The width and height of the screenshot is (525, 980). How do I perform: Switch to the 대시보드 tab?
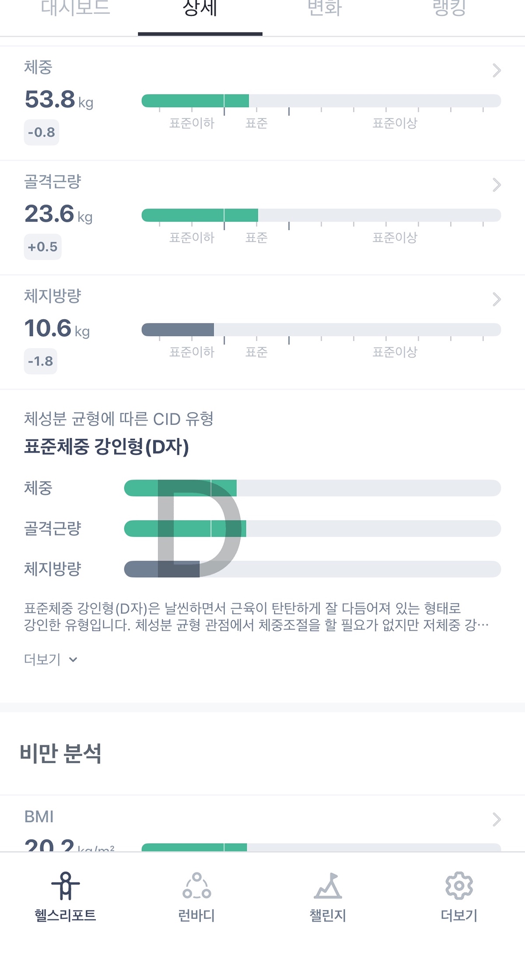point(75,9)
